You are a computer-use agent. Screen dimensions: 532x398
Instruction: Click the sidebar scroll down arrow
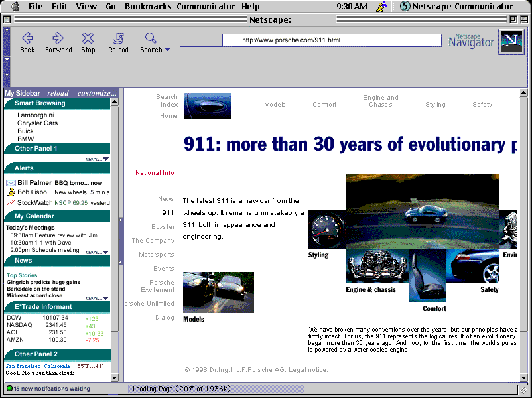[114, 377]
